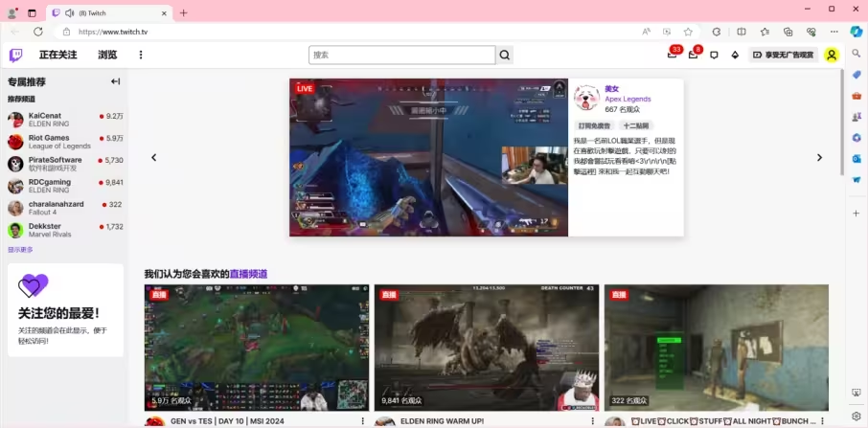Toggle split screen icon
The image size is (868, 428).
[742, 32]
